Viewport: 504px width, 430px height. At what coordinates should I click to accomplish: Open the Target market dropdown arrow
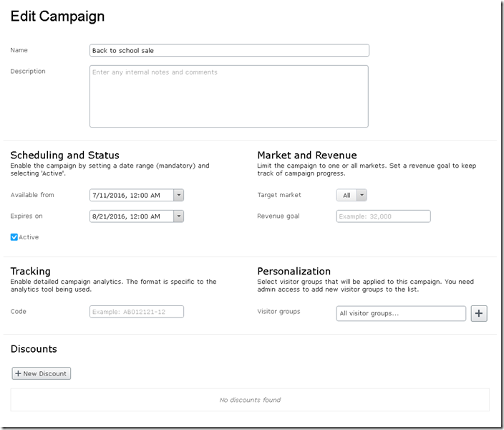pos(362,195)
